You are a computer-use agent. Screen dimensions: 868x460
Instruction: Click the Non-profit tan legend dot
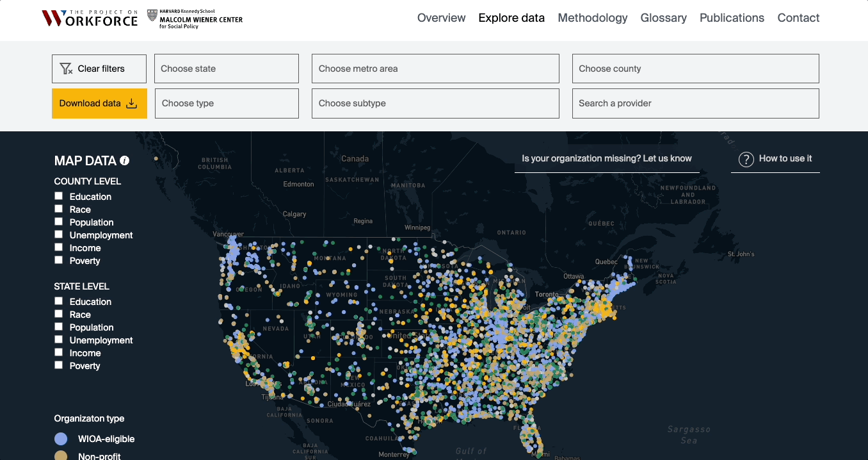(x=61, y=456)
